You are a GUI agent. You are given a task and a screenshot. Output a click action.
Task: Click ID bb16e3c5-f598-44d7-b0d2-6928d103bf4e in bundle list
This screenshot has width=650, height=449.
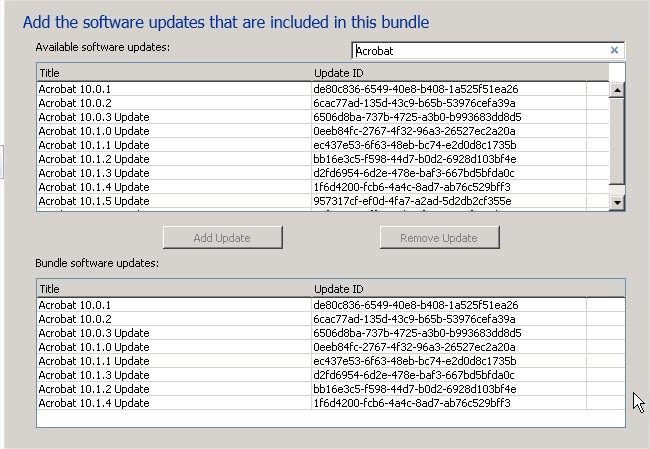415,389
